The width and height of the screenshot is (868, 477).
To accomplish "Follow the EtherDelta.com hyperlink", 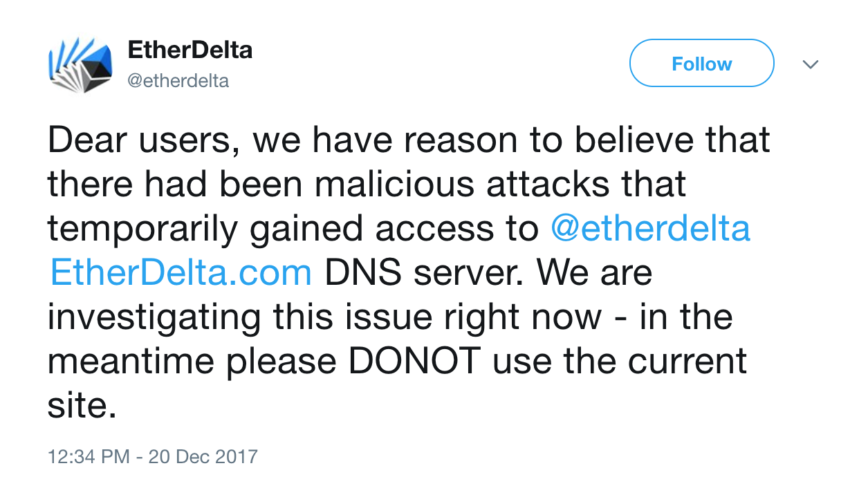I will pos(181,273).
